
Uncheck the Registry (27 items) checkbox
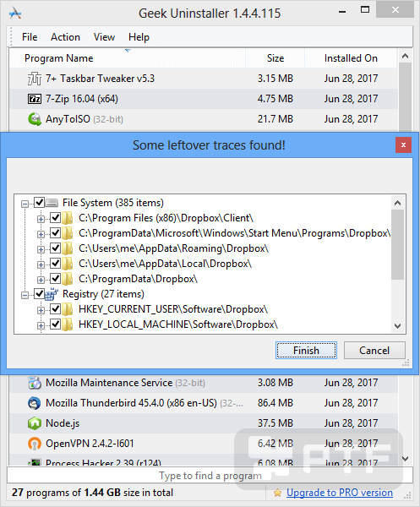(x=39, y=294)
